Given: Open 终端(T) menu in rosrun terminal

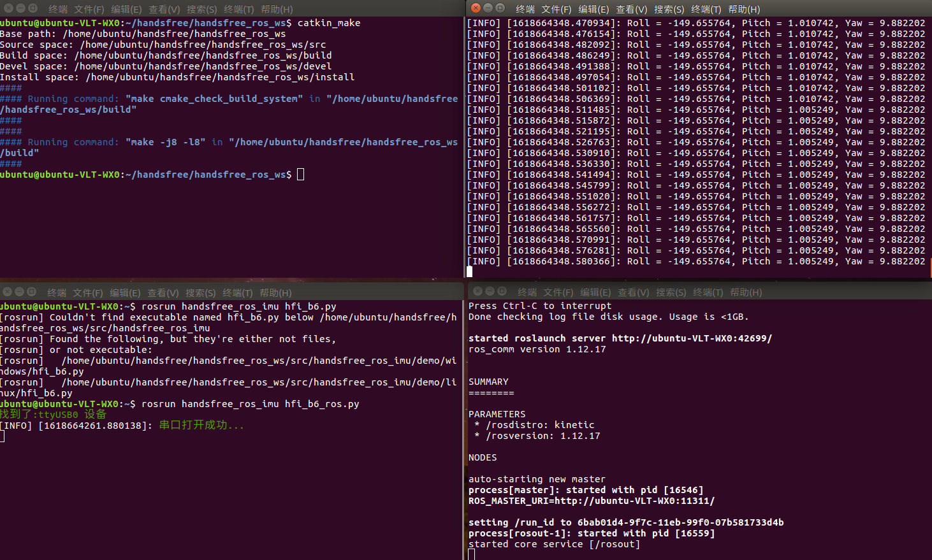Looking at the screenshot, I should (238, 292).
